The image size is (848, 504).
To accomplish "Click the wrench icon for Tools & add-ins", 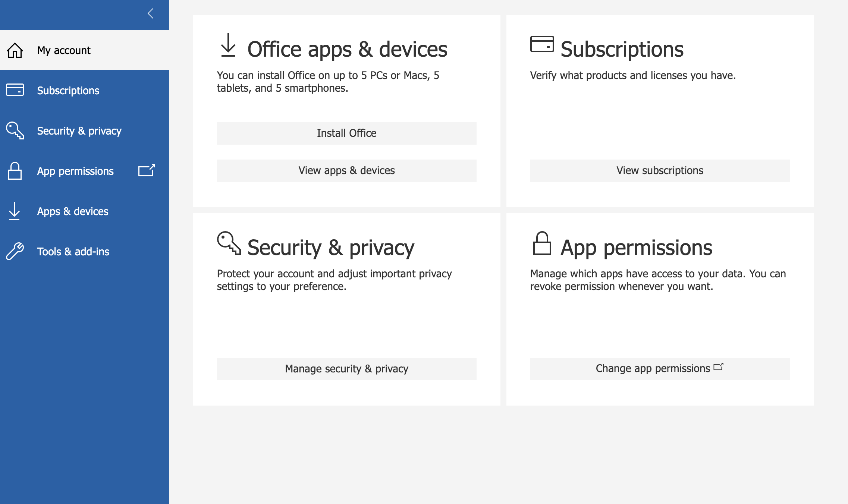I will (x=15, y=251).
